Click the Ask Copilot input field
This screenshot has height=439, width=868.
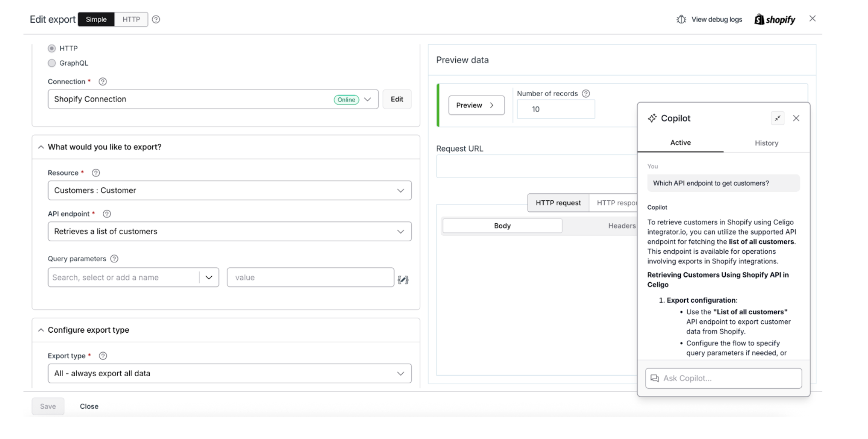pyautogui.click(x=723, y=378)
